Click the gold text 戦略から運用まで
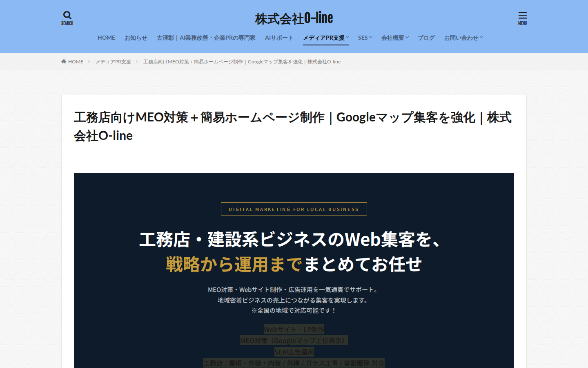The height and width of the screenshot is (368, 588). point(234,265)
